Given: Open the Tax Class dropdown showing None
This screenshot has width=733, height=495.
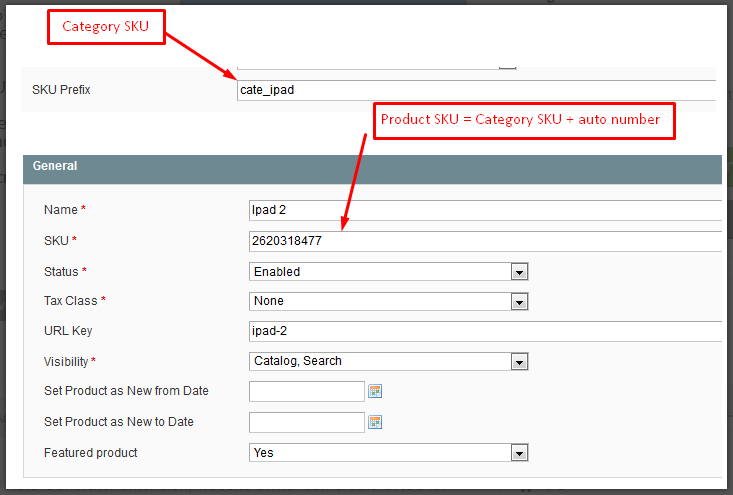Looking at the screenshot, I should 388,301.
